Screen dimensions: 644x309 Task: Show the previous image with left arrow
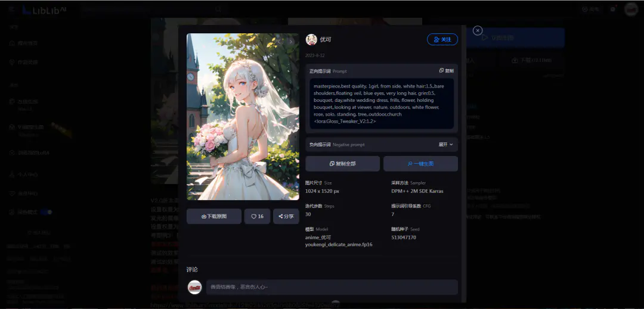[279, 42]
